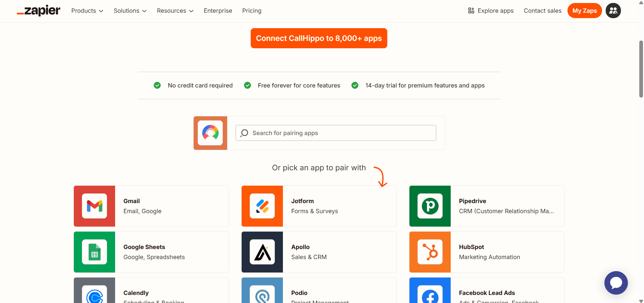Click the 'Email, Google' category text
Viewport: 644px width, 303px height.
pos(142,211)
